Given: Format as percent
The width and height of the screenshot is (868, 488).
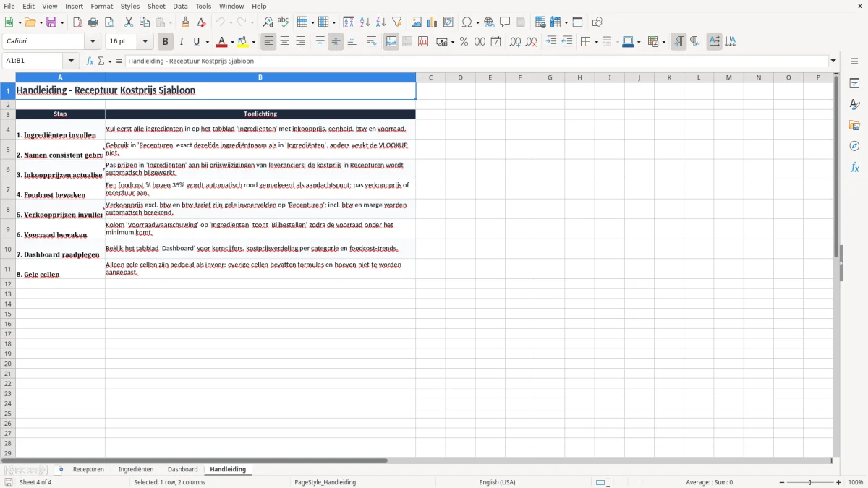Looking at the screenshot, I should tap(464, 42).
